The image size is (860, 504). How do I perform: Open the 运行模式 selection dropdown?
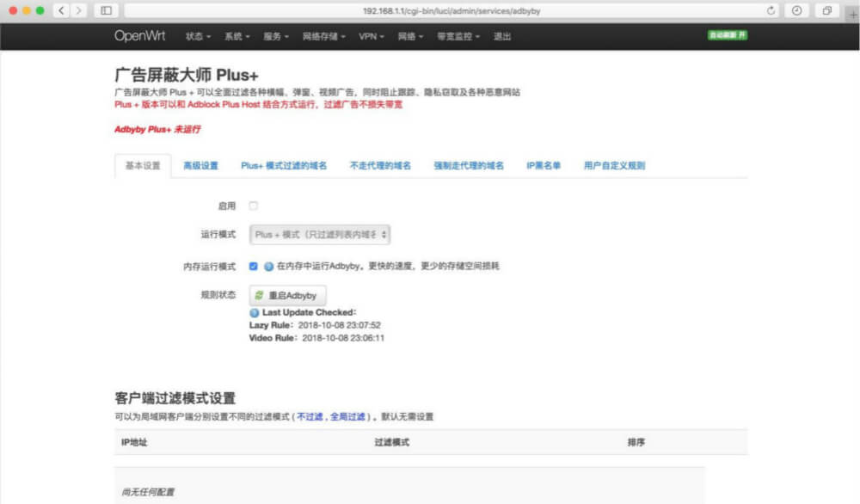[319, 234]
